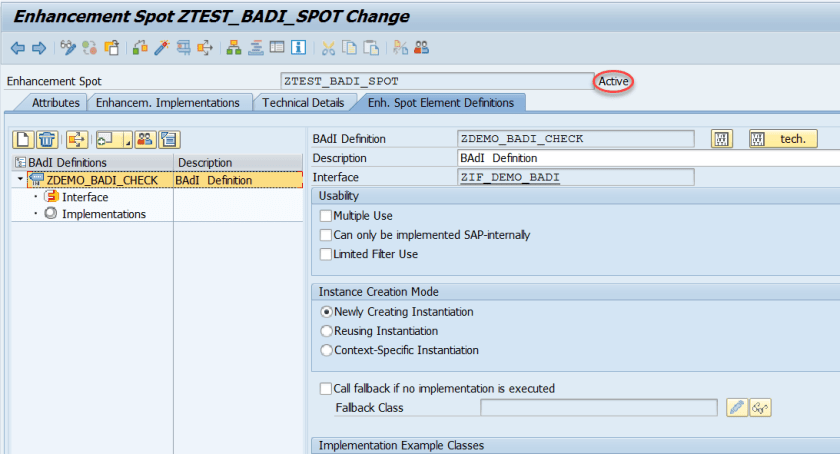The width and height of the screenshot is (840, 454).
Task: Click the Enhancement Spot name field
Action: (437, 81)
